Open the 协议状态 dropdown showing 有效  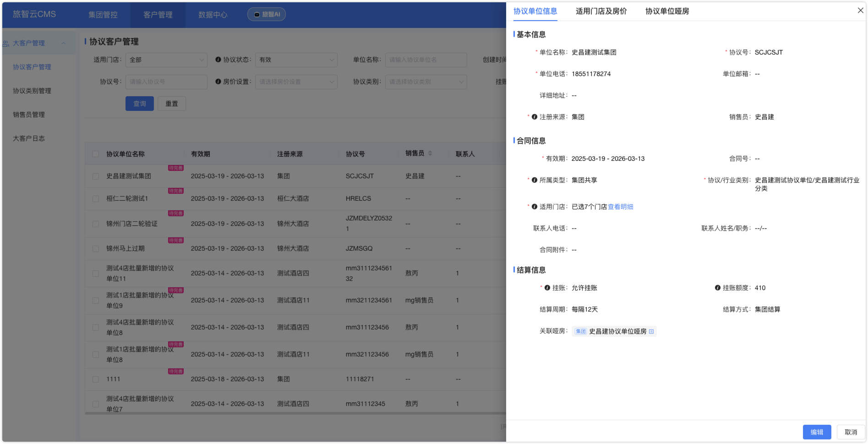pyautogui.click(x=296, y=60)
